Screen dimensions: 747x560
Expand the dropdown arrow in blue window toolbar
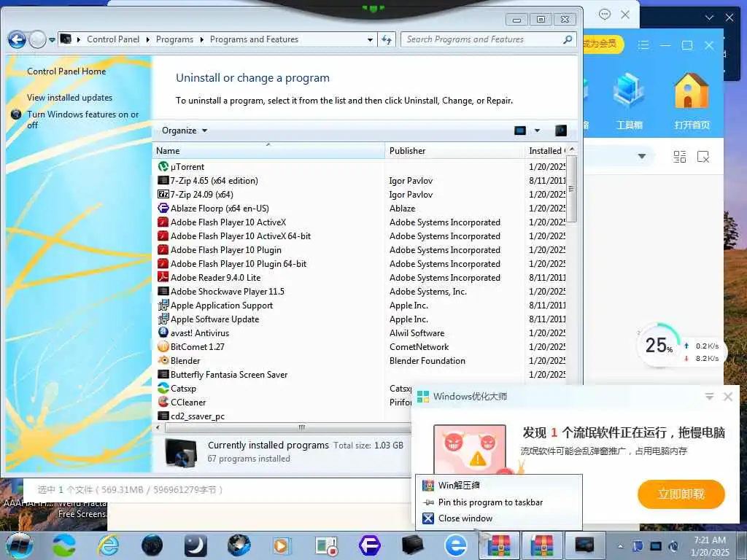(642, 156)
